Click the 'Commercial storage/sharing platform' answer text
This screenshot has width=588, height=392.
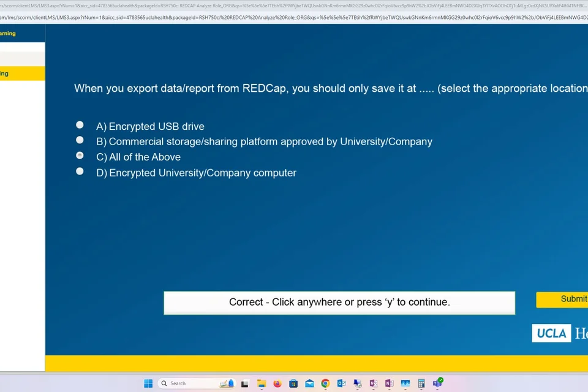[x=270, y=142]
